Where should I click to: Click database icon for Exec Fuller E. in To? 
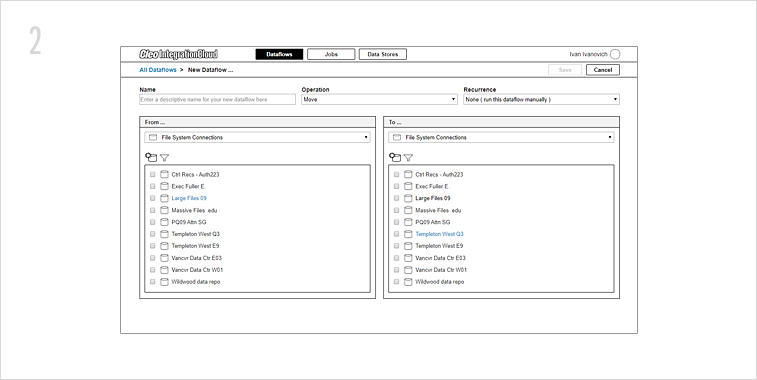408,186
